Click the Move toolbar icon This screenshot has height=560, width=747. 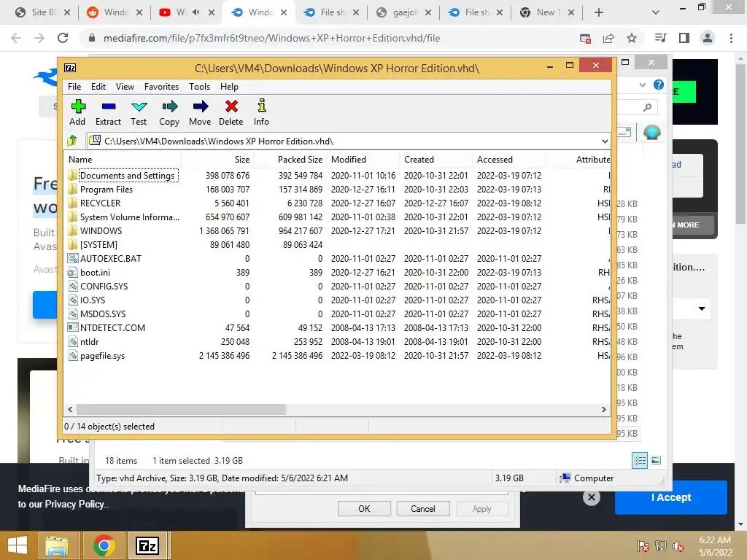coord(200,112)
